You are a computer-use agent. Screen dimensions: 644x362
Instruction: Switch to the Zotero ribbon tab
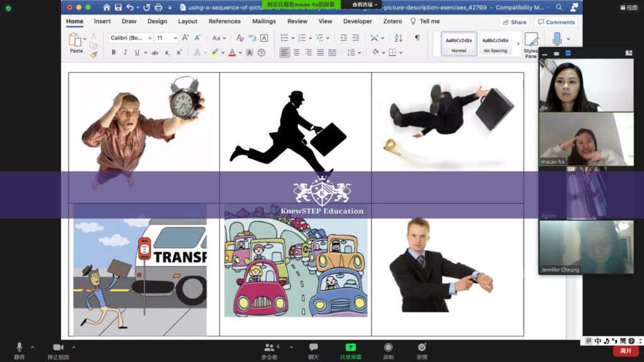(x=392, y=21)
